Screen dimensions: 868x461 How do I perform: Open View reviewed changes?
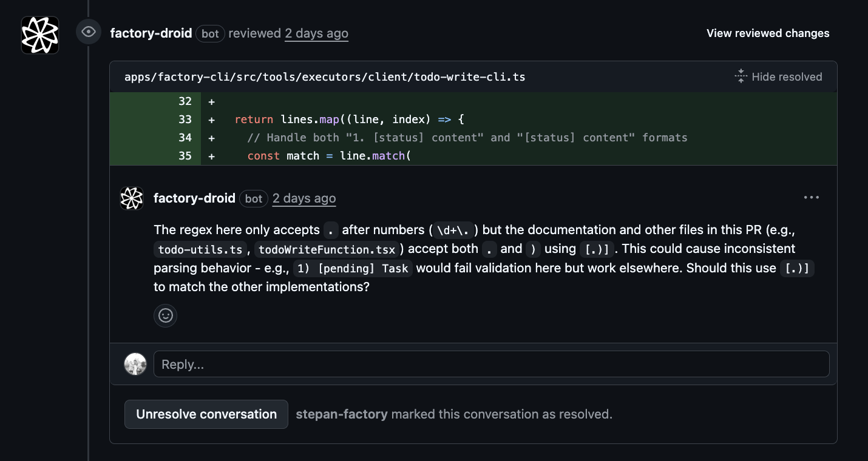tap(767, 33)
